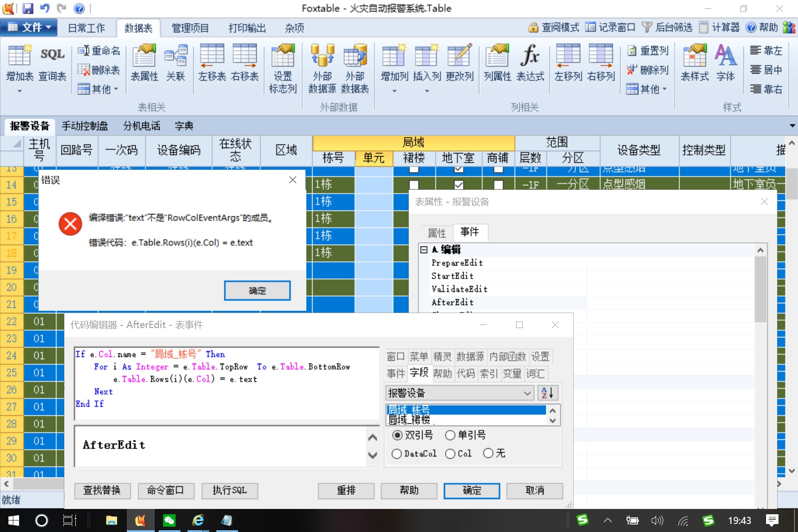
Task: Switch to the 打印输出 ribbon tab
Action: 247,28
